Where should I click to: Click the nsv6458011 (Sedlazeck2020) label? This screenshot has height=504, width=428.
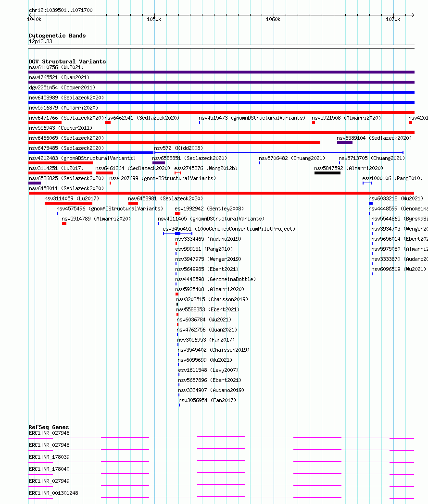pos(66,188)
